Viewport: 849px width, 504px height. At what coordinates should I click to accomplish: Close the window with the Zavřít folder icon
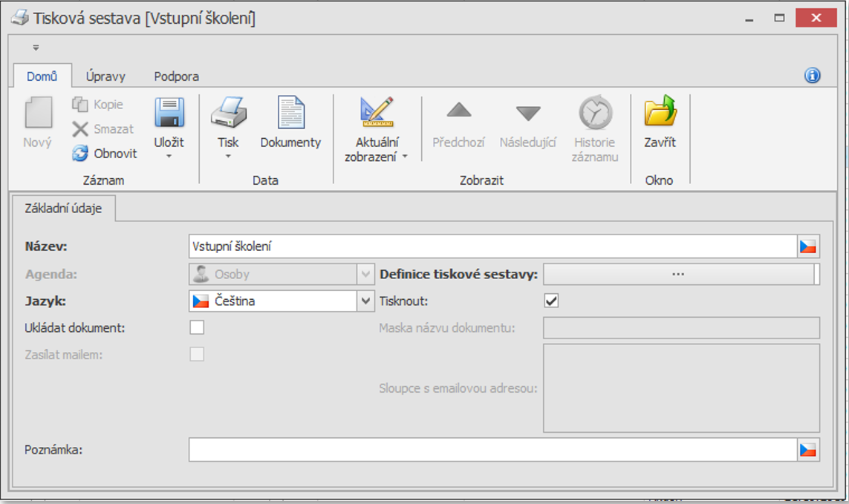click(660, 111)
